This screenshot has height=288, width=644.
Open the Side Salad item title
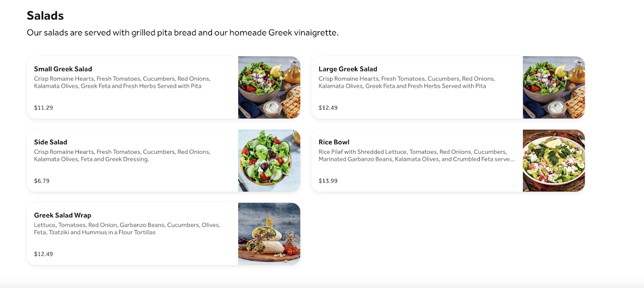click(x=50, y=142)
